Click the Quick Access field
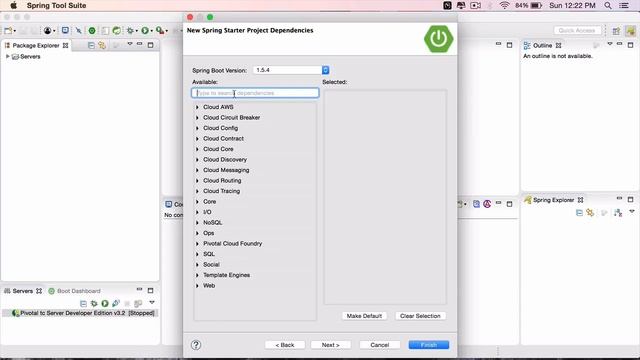Screen dimensions: 640x360 point(577,31)
